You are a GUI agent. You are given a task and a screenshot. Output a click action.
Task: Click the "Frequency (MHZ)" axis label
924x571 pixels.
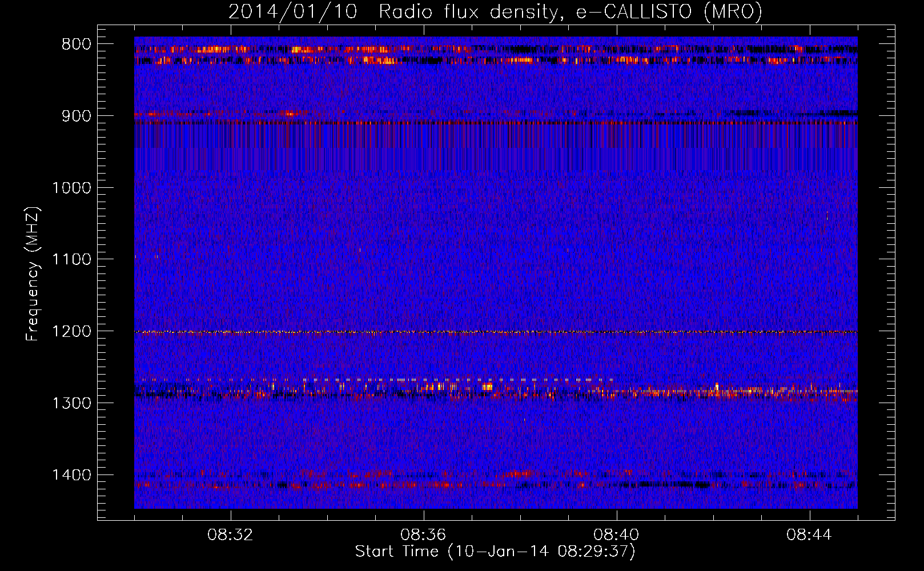click(x=33, y=274)
